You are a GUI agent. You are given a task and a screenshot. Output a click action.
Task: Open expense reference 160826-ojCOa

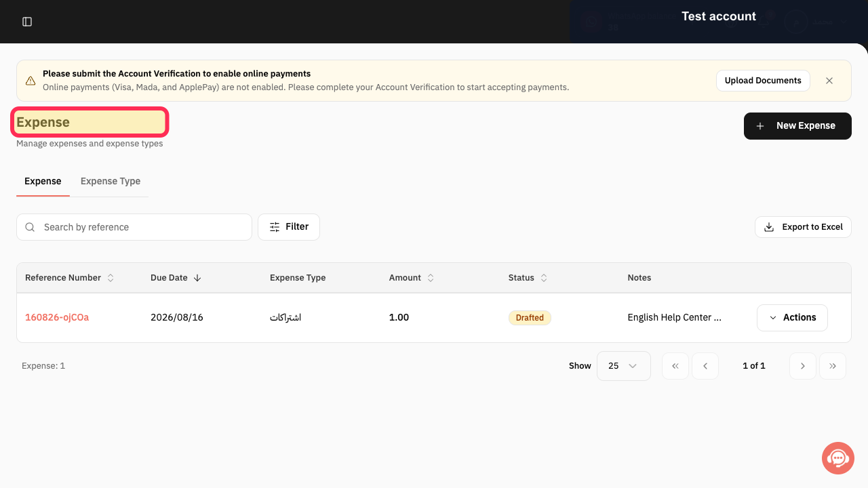[57, 317]
